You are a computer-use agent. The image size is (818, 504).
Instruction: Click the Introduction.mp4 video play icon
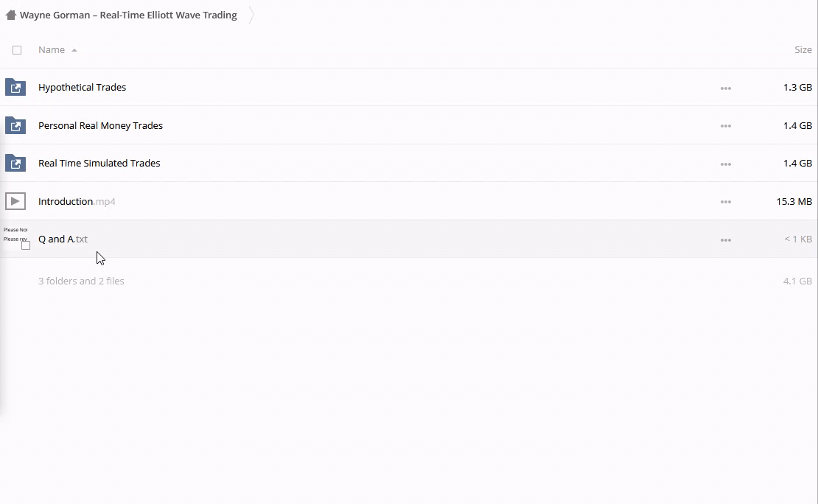point(15,201)
